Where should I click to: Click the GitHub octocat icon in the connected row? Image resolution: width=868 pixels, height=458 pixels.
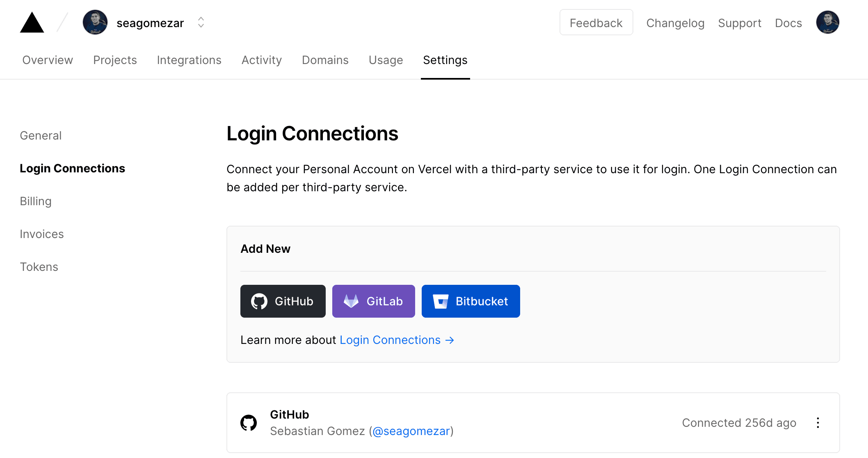(249, 423)
